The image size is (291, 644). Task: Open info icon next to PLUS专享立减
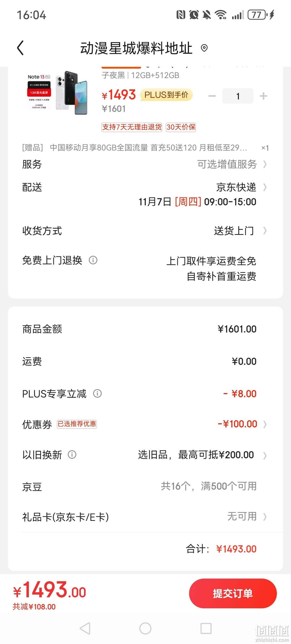pyautogui.click(x=97, y=393)
